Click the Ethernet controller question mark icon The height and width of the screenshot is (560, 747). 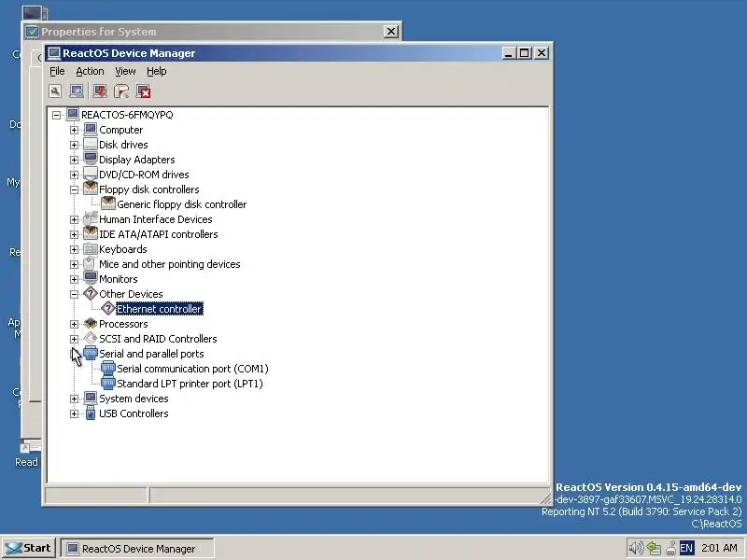click(x=108, y=309)
